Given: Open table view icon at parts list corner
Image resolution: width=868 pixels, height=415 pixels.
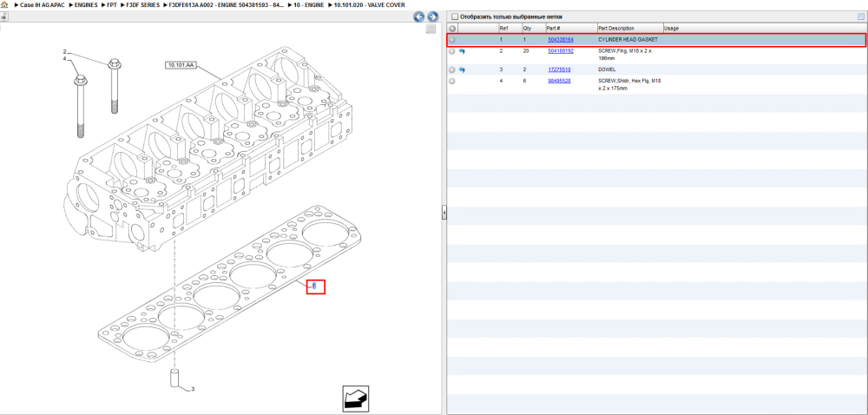Looking at the screenshot, I should [861, 16].
